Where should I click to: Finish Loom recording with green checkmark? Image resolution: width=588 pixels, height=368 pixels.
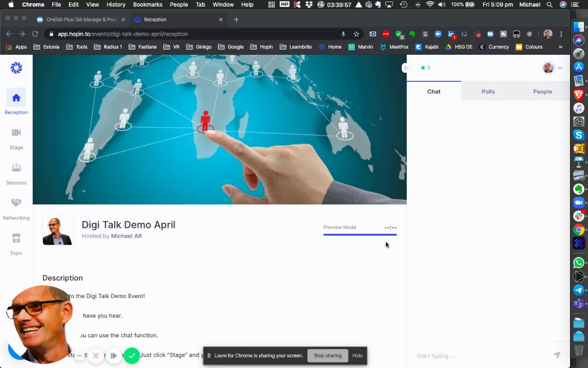(132, 356)
